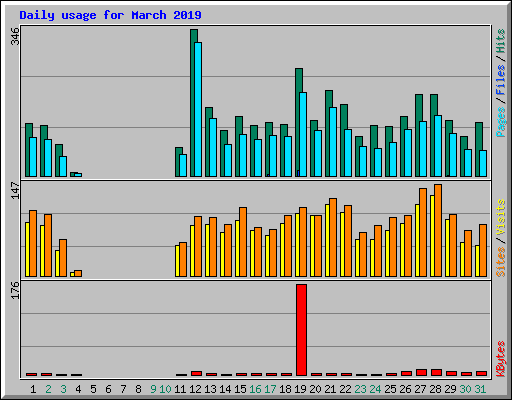Click the 'KBytes' legend label
The image size is (512, 400).
pyautogui.click(x=500, y=359)
